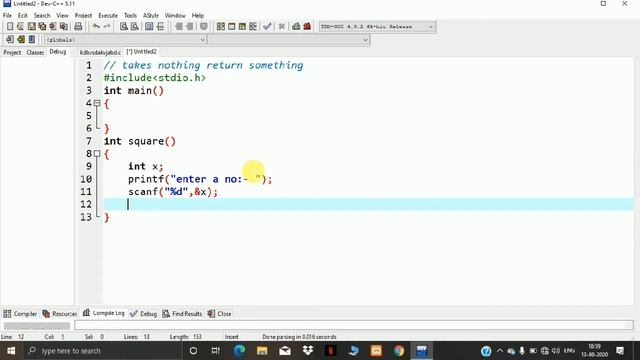Click the Save All toolbar icon
Screen dimensions: 640x360
click(x=42, y=27)
